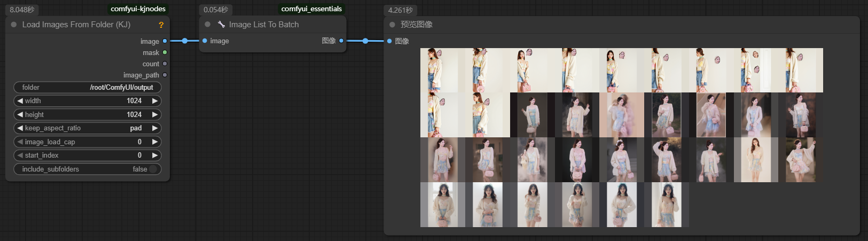Decrease height value with left arrow

tap(20, 114)
